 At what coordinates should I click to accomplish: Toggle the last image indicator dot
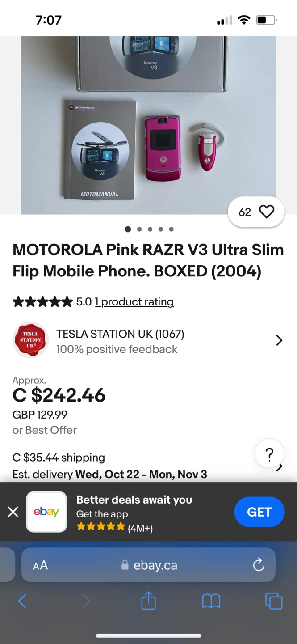coord(171,229)
